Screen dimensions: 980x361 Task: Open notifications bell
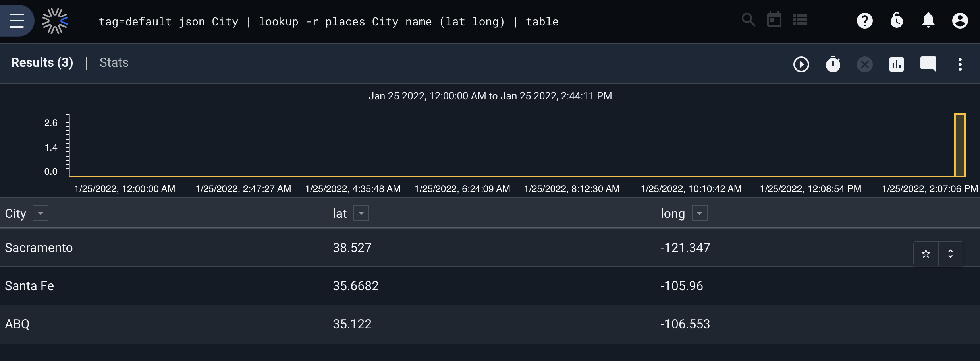click(928, 21)
